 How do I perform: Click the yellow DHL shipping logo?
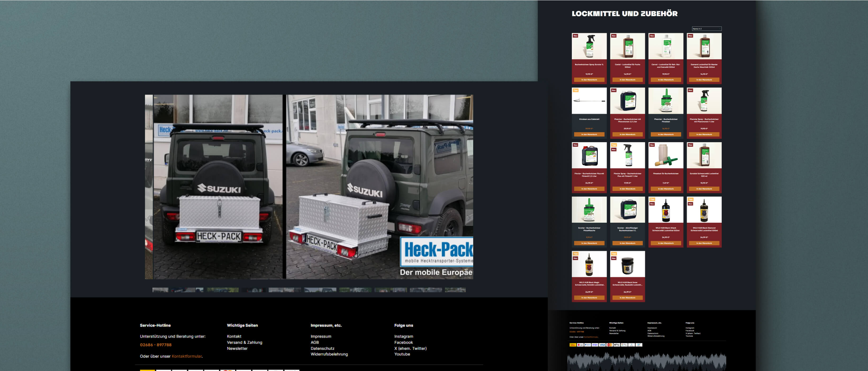pos(573,345)
